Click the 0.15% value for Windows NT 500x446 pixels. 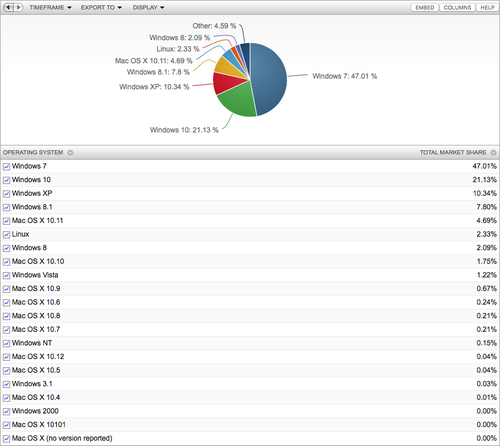(486, 343)
